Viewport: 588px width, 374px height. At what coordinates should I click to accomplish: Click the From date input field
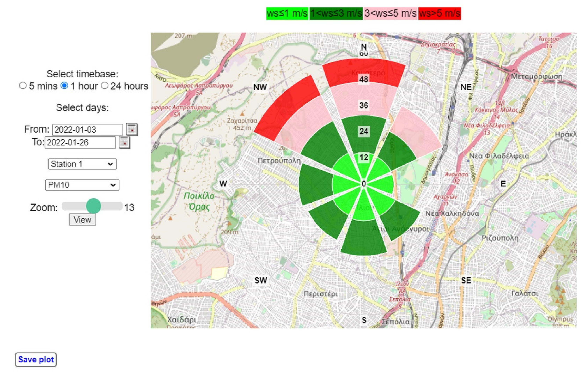coord(87,130)
